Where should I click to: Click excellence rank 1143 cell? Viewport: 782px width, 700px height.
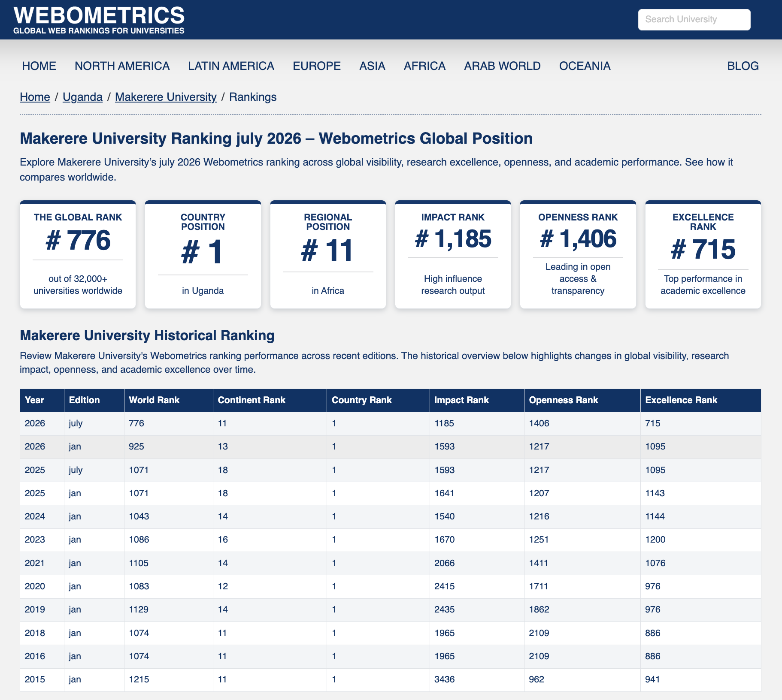tap(701, 493)
